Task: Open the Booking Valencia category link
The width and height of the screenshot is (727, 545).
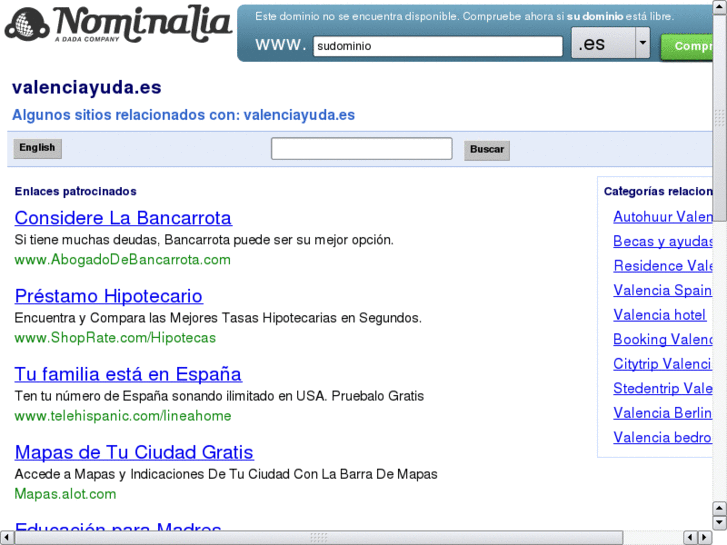Action: coord(663,340)
